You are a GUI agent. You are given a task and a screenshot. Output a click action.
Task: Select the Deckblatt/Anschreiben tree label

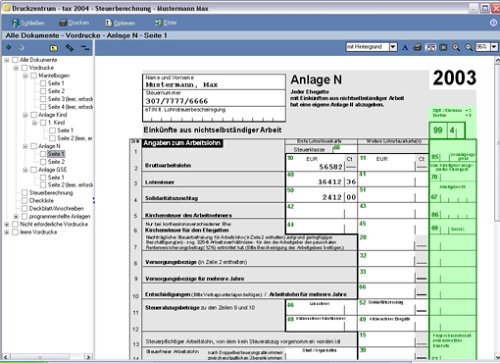(x=56, y=208)
